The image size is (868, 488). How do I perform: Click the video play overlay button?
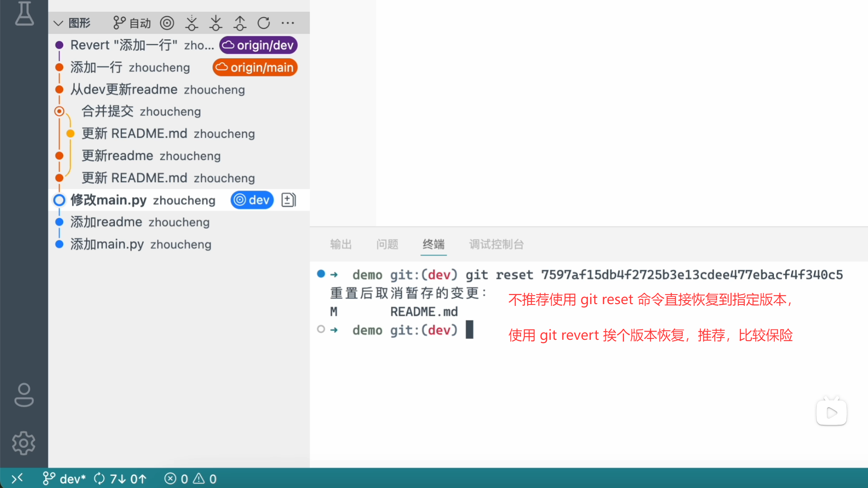pyautogui.click(x=831, y=412)
